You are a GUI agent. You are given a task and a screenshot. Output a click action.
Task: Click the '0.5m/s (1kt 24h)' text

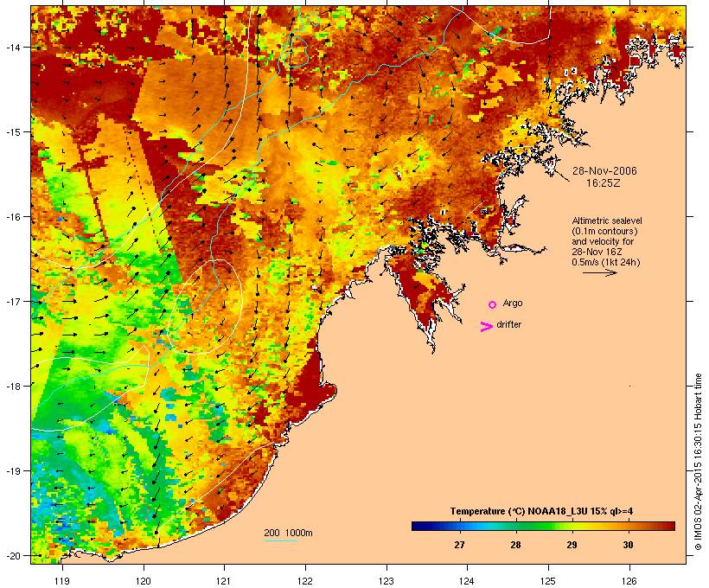click(x=606, y=262)
